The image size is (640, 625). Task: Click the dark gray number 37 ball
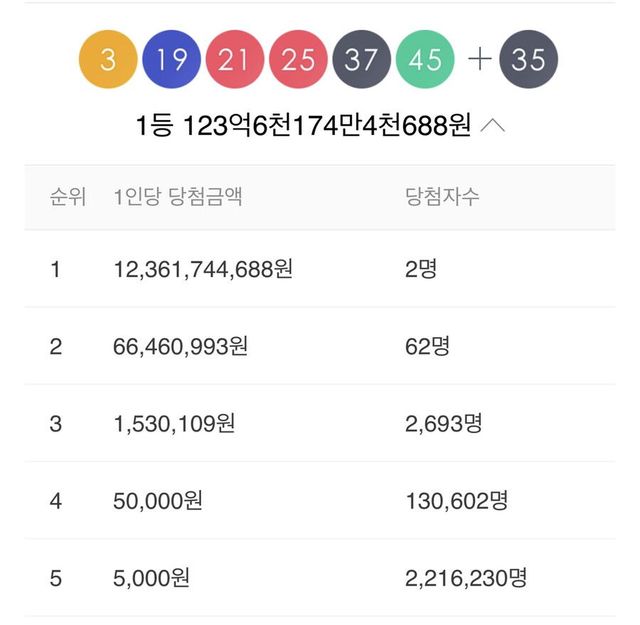click(362, 60)
